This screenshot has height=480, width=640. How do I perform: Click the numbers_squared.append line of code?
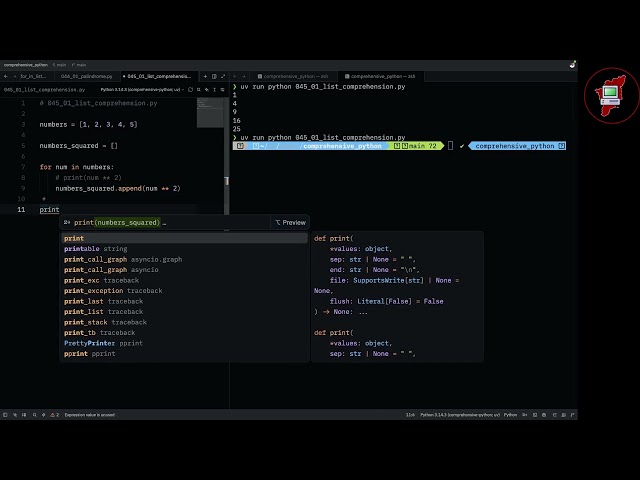(118, 188)
